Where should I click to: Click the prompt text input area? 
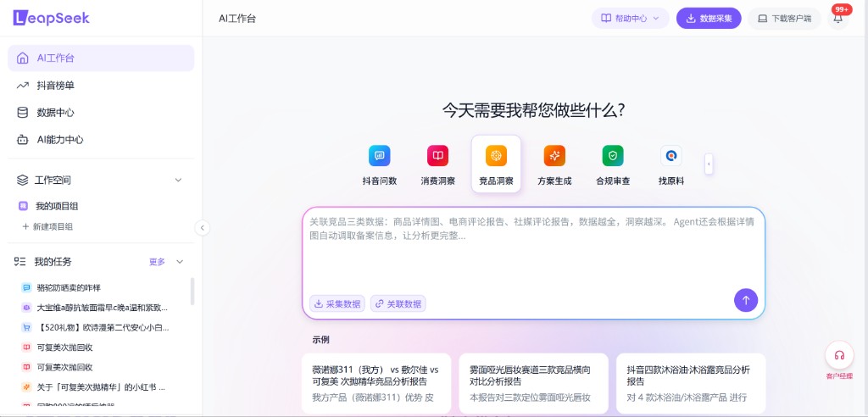pyautogui.click(x=534, y=249)
